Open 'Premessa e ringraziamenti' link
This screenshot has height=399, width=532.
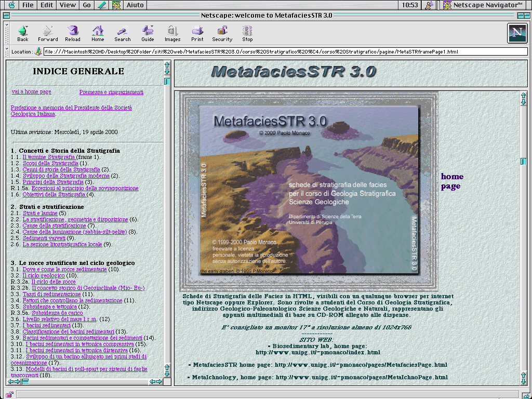point(111,92)
